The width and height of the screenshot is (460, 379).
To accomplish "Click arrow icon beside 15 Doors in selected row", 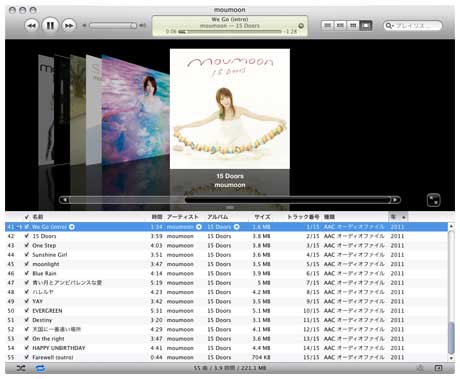I will tap(236, 227).
